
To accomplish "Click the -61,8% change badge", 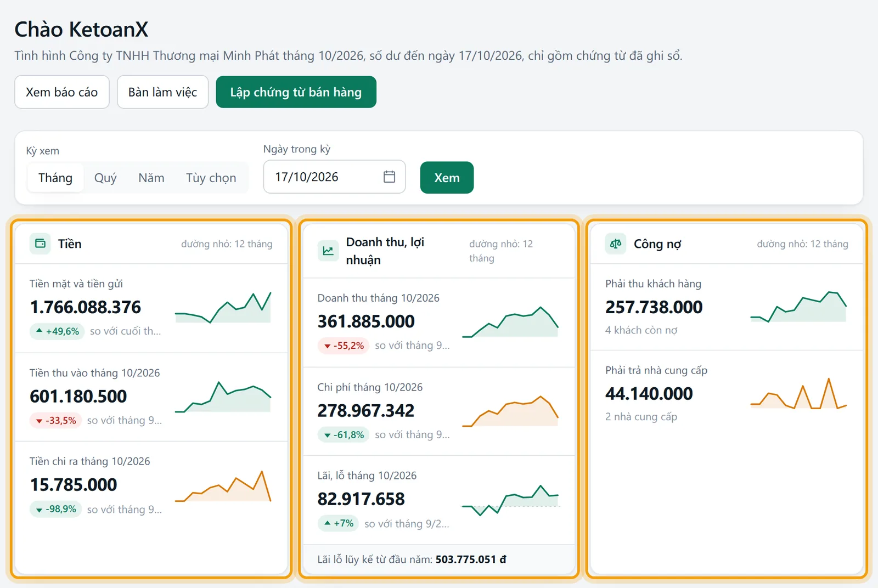I will pos(344,435).
